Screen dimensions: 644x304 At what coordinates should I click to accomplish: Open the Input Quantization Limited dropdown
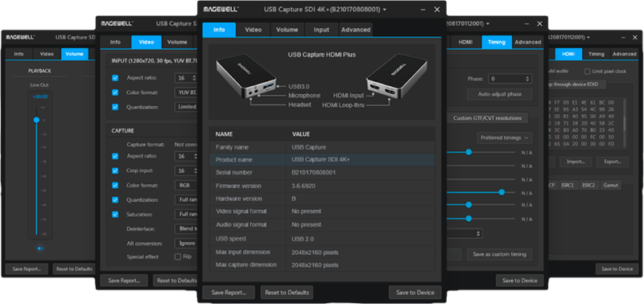click(x=186, y=107)
